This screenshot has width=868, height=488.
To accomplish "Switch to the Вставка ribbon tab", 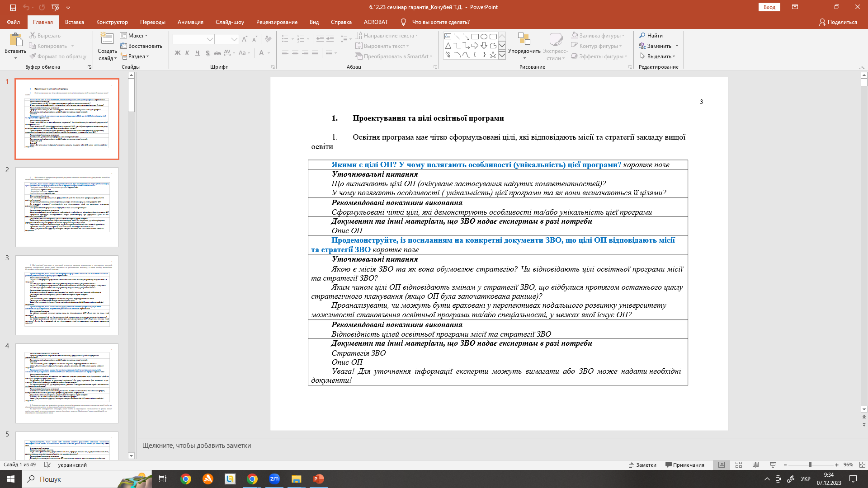I will pos(75,22).
